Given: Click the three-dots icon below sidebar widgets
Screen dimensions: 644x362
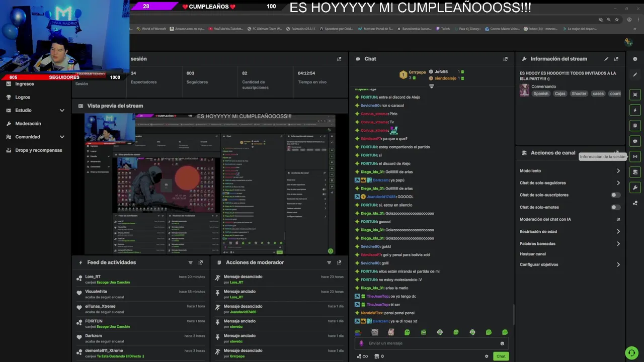Looking at the screenshot, I should [635, 203].
